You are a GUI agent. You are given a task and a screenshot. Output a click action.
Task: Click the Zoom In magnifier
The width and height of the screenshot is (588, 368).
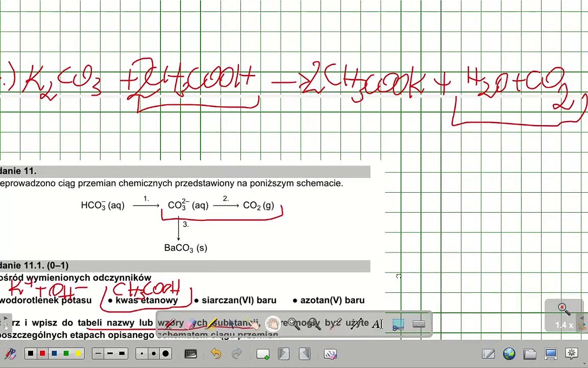[293, 324]
